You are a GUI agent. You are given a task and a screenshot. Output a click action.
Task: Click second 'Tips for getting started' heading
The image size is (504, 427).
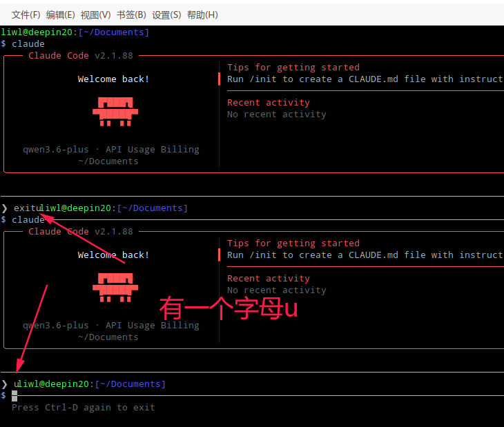(x=293, y=244)
